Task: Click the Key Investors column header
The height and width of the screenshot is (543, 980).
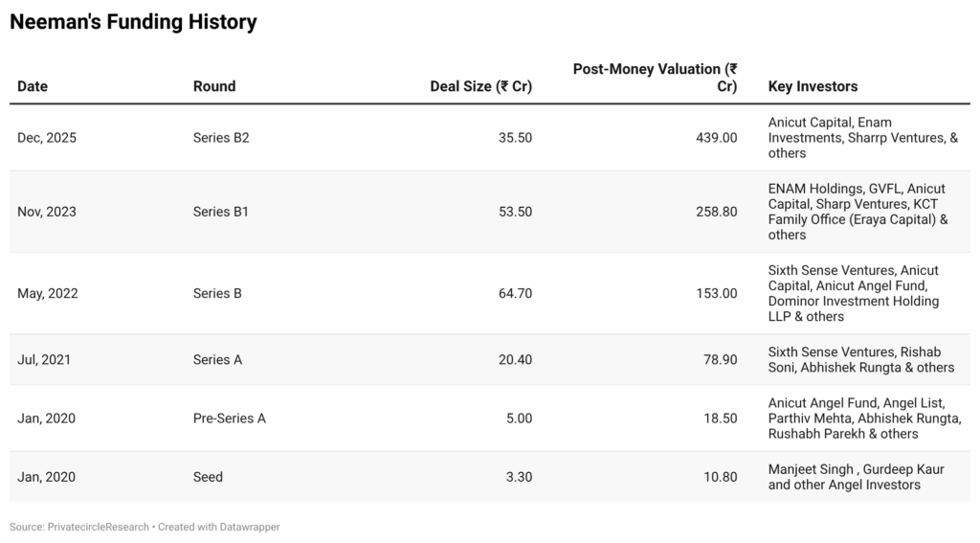Action: pos(813,86)
